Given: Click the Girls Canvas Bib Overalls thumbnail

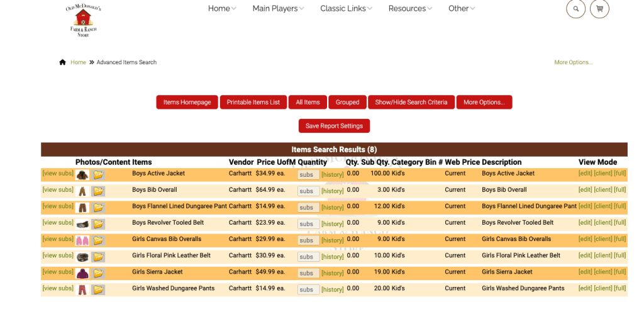Looking at the screenshot, I should point(82,240).
